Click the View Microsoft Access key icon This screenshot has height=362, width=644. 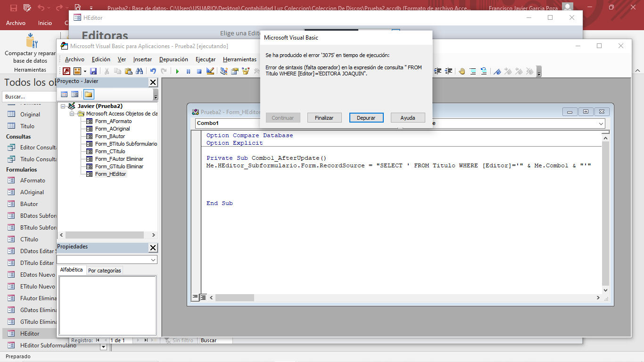pos(66,71)
